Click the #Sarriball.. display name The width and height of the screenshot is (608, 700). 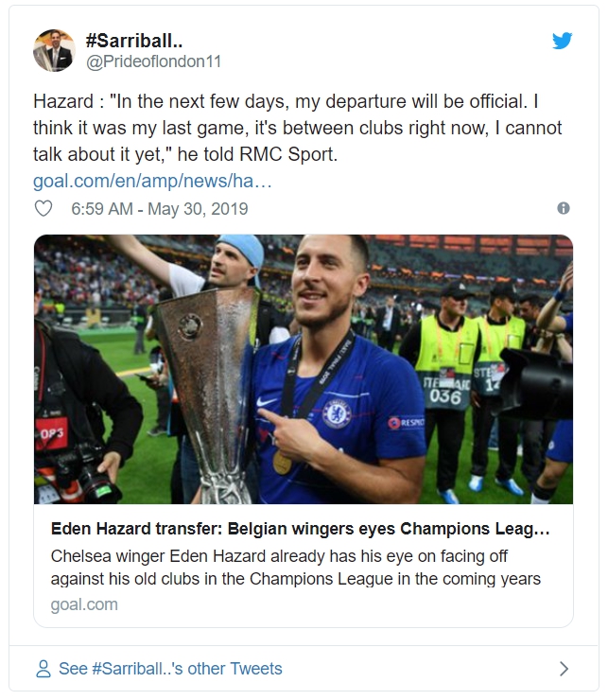pyautogui.click(x=133, y=40)
